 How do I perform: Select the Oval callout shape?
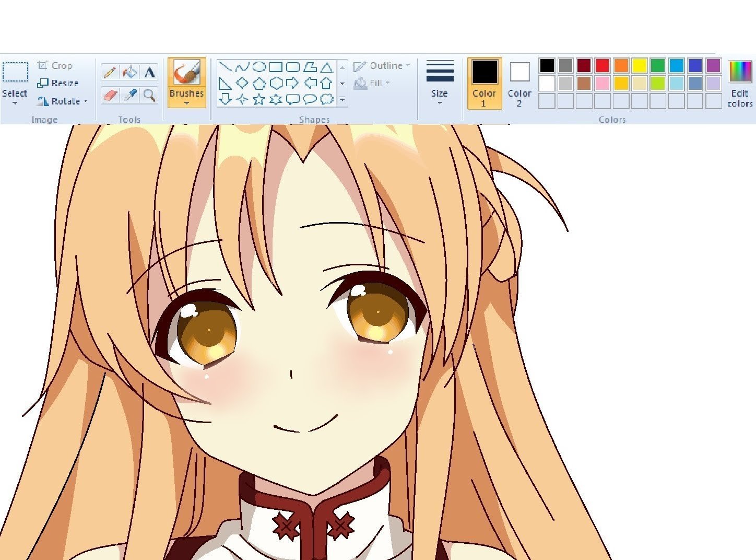coord(310,99)
